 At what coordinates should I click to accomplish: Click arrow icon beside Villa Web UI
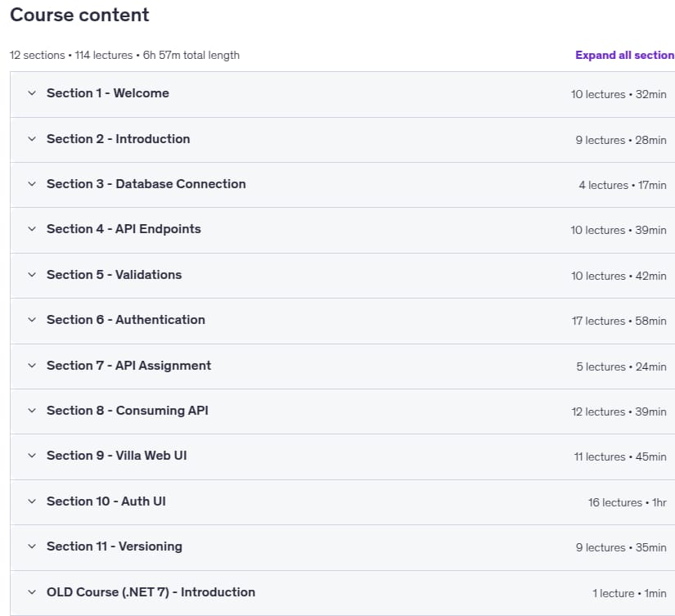point(32,456)
